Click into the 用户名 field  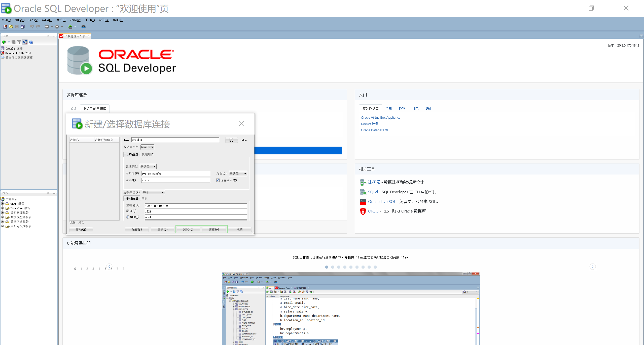click(x=175, y=174)
